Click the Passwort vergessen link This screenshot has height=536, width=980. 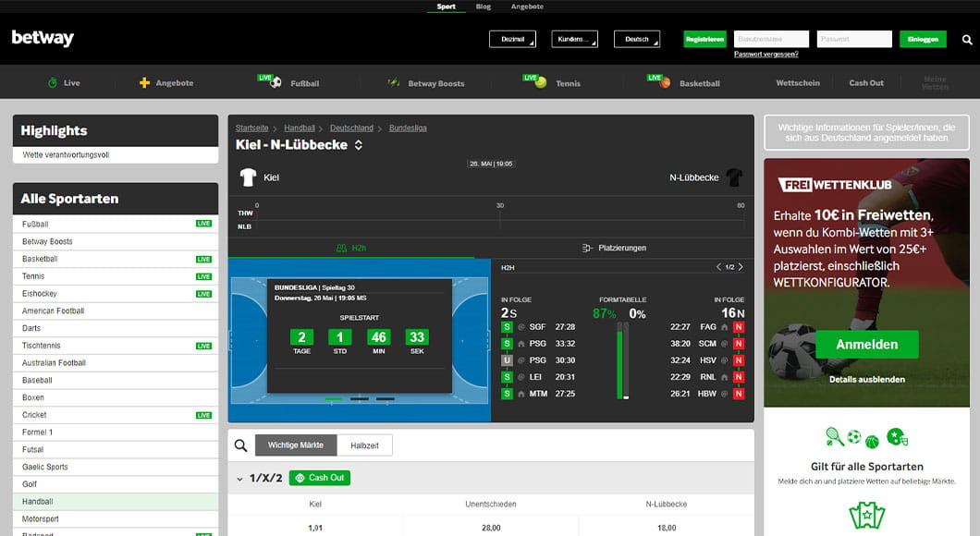click(766, 55)
